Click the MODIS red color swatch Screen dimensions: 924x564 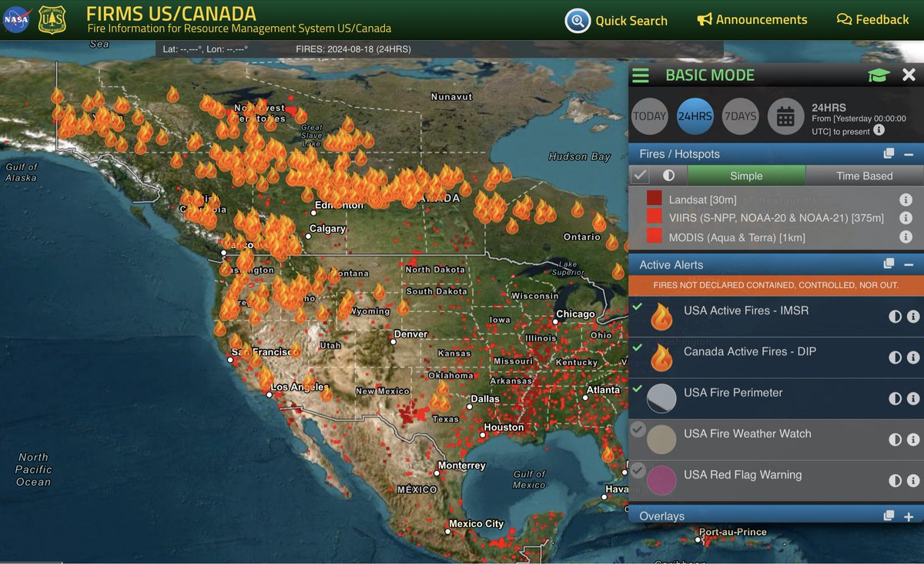654,237
